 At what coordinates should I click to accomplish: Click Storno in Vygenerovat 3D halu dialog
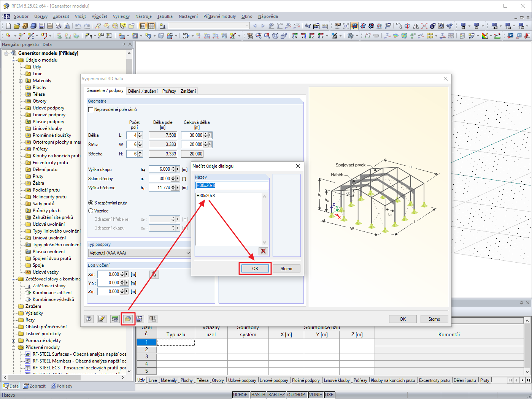tap(434, 319)
